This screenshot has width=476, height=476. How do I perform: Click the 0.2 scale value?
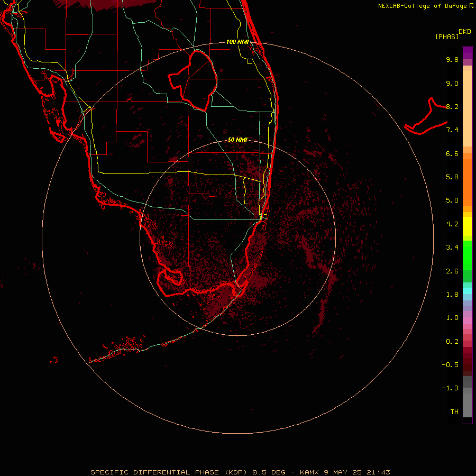(x=452, y=342)
